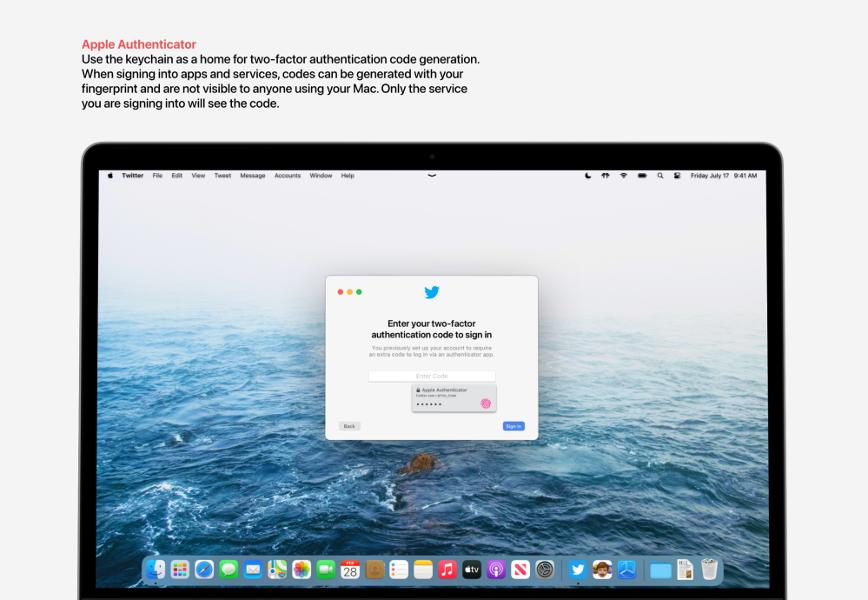
Task: Open Control Center in menu bar
Action: [677, 176]
